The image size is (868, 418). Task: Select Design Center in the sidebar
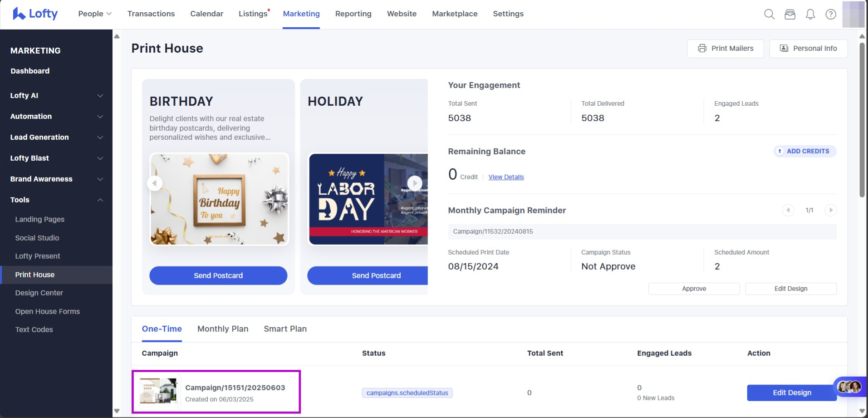(x=39, y=293)
